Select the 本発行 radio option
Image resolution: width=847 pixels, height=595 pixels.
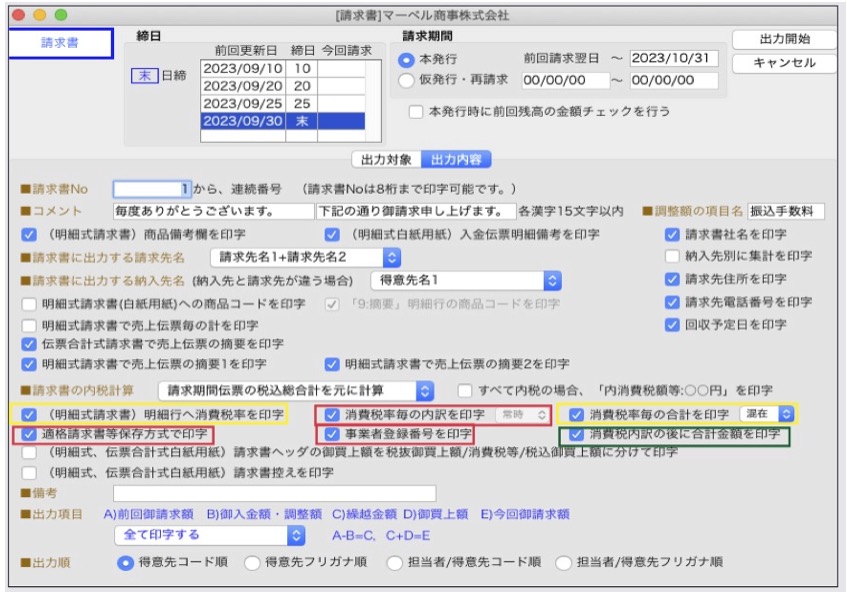[x=407, y=59]
